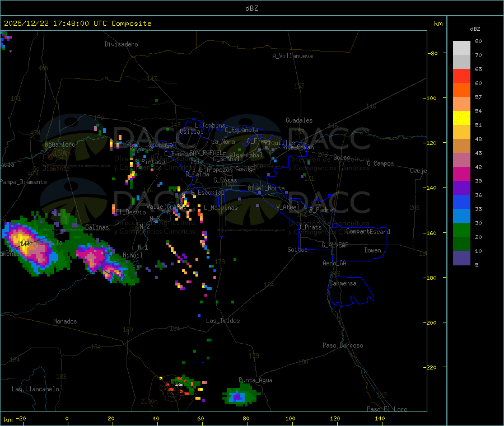Click the SAN_RAFAEL city label
The image size is (504, 426).
206,152
